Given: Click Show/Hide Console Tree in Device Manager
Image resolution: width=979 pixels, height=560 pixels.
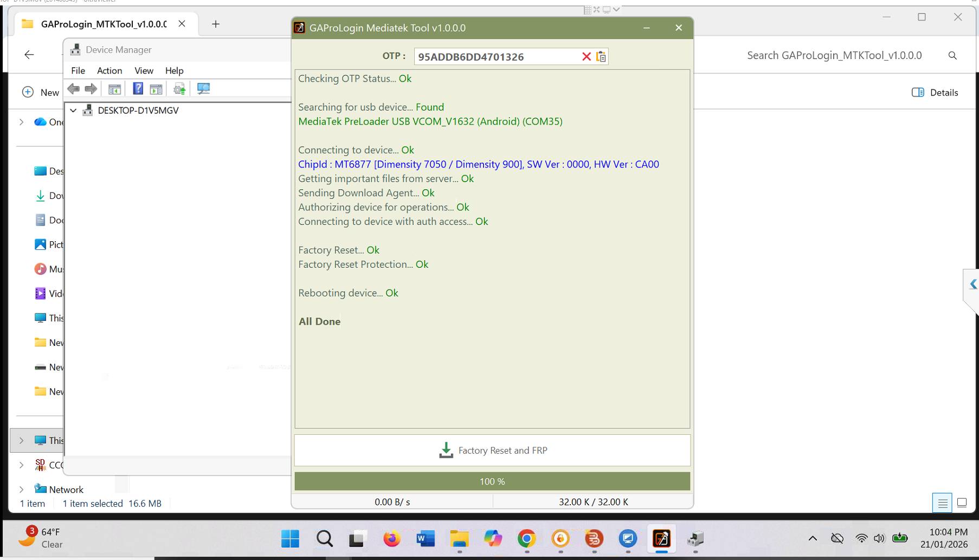Looking at the screenshot, I should coord(114,89).
